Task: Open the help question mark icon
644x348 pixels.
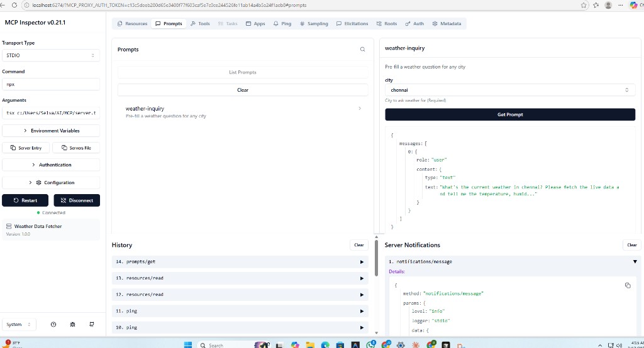Action: point(53,324)
